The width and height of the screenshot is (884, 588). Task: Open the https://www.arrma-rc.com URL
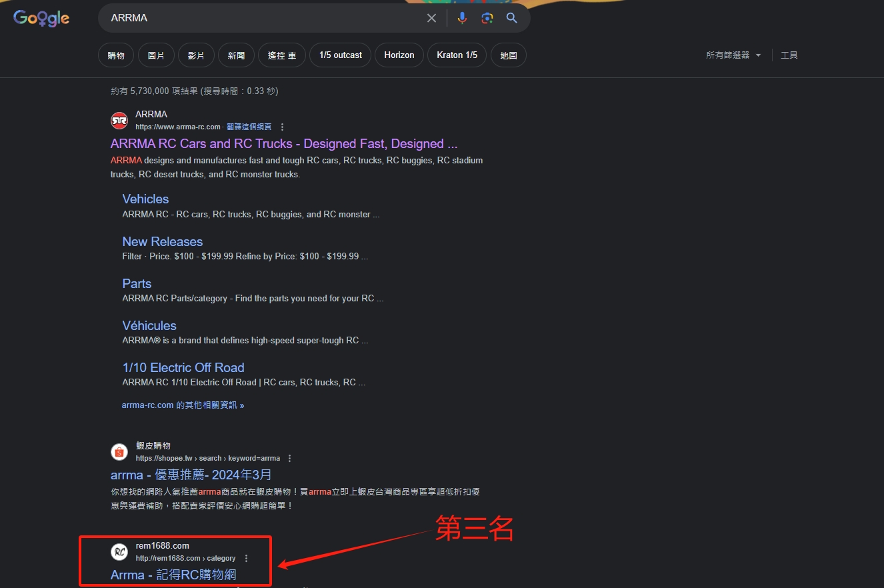[x=178, y=127]
